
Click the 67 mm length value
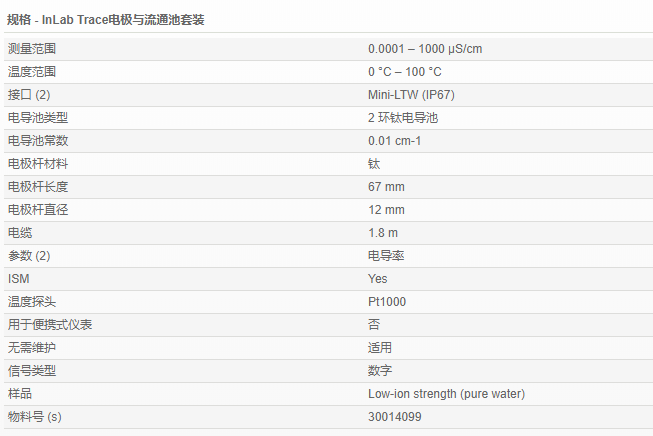pos(386,187)
